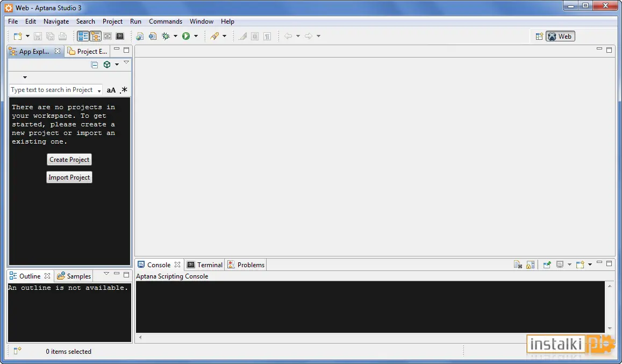Expand the Run button dropdown arrow
The image size is (622, 364).
[x=196, y=36]
